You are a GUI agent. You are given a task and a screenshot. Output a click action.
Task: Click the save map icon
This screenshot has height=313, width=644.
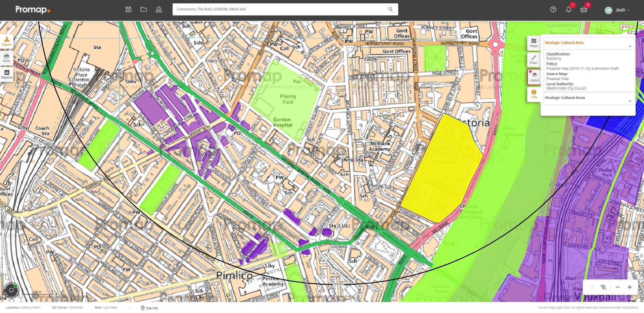[128, 9]
